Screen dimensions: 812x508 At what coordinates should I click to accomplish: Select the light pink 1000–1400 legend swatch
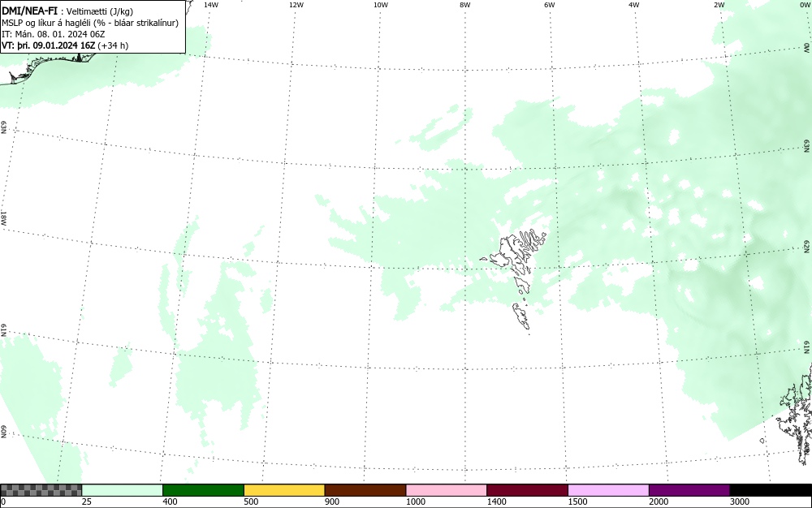[x=447, y=490]
